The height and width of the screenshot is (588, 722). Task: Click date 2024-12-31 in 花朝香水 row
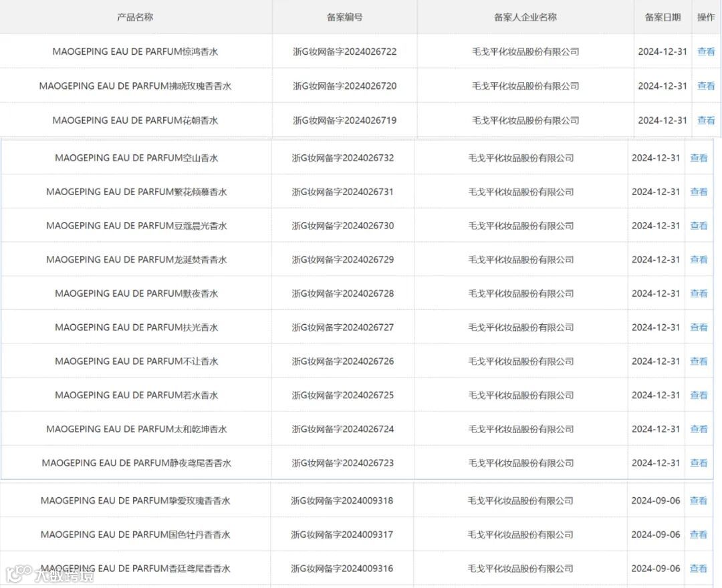pyautogui.click(x=663, y=120)
